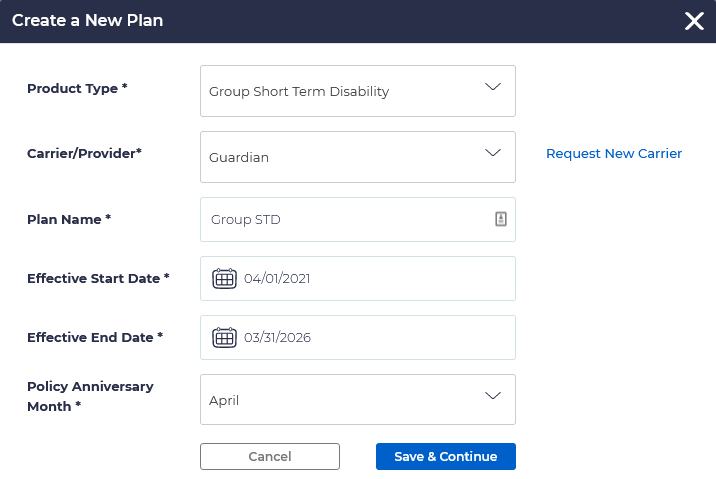Click the contact card icon in Plan Name field
716x479 pixels.
pos(501,219)
